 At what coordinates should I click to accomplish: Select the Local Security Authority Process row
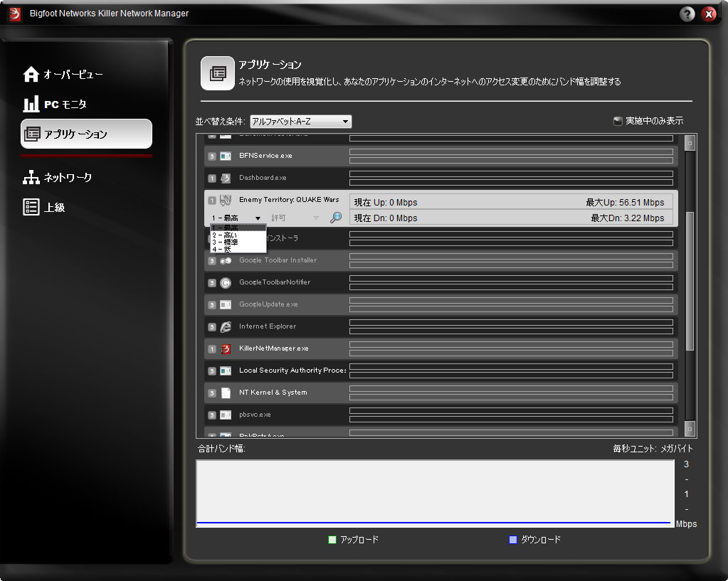[x=441, y=371]
